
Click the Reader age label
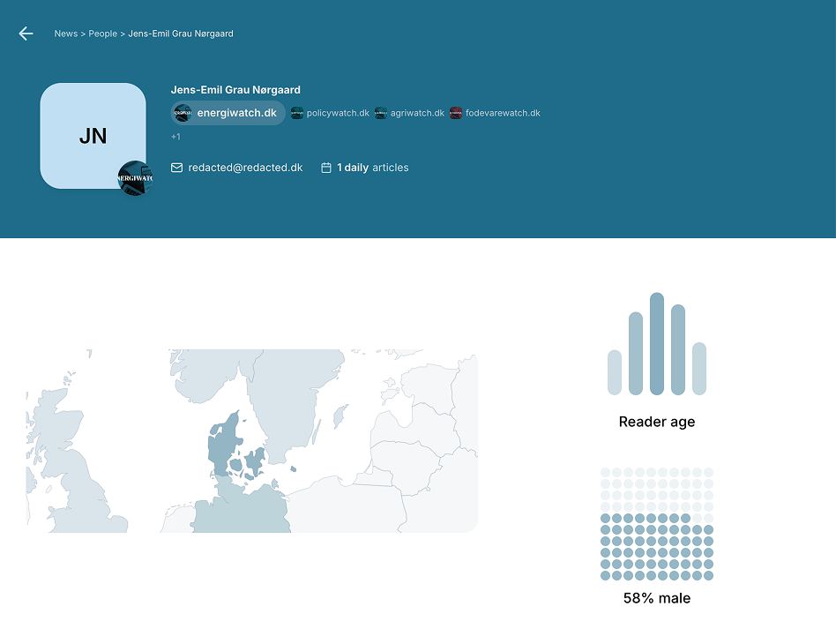657,422
